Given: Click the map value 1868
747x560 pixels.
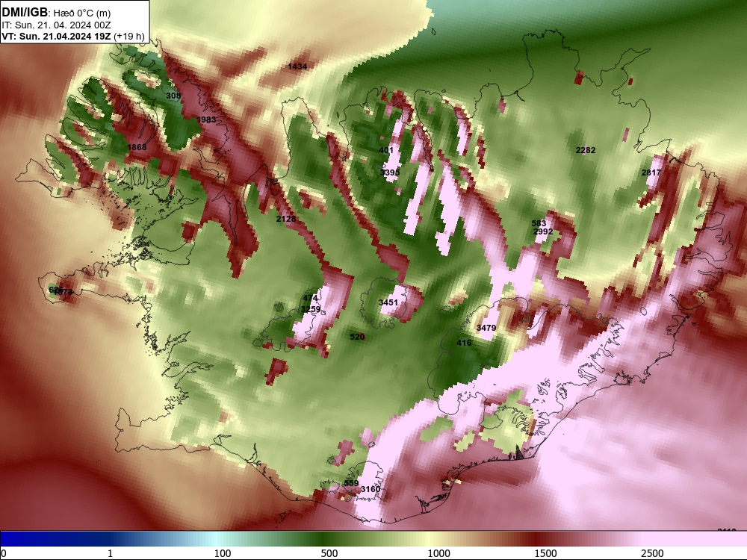Looking at the screenshot, I should [x=137, y=147].
